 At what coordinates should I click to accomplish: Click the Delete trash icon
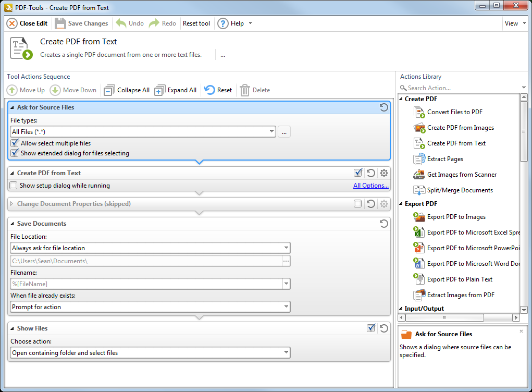click(244, 90)
